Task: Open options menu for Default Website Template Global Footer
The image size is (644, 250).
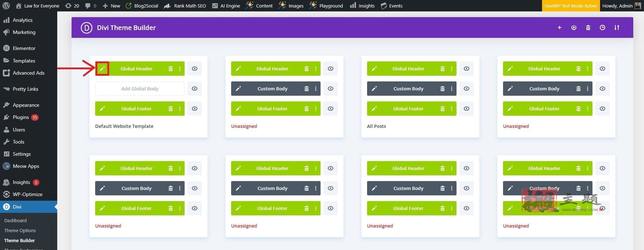Action: (180, 109)
